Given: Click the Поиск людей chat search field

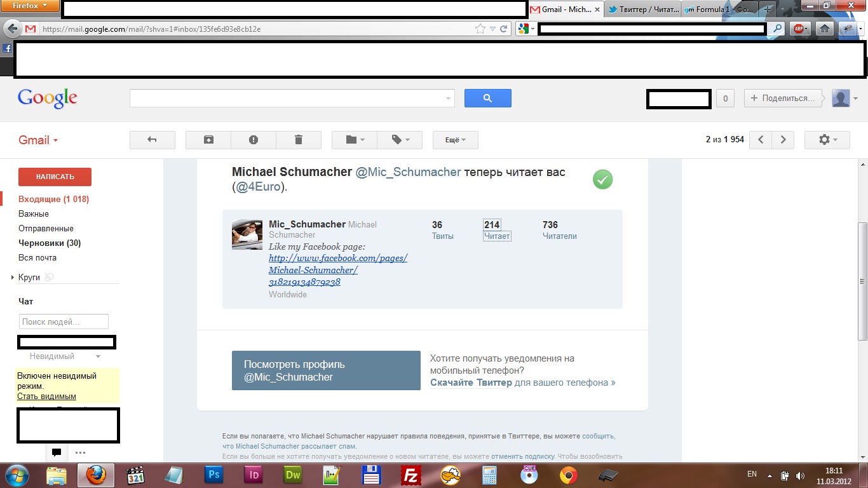Looking at the screenshot, I should click(x=64, y=322).
